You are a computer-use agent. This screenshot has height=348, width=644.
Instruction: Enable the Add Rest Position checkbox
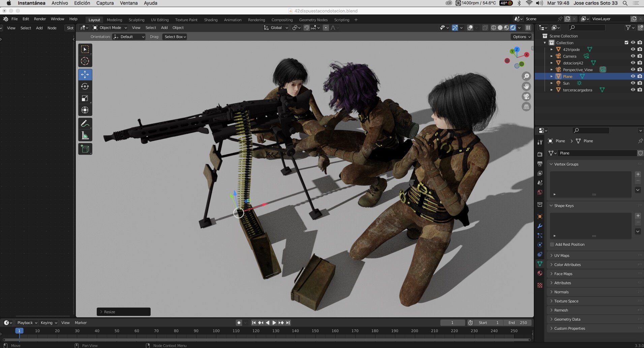click(x=552, y=244)
